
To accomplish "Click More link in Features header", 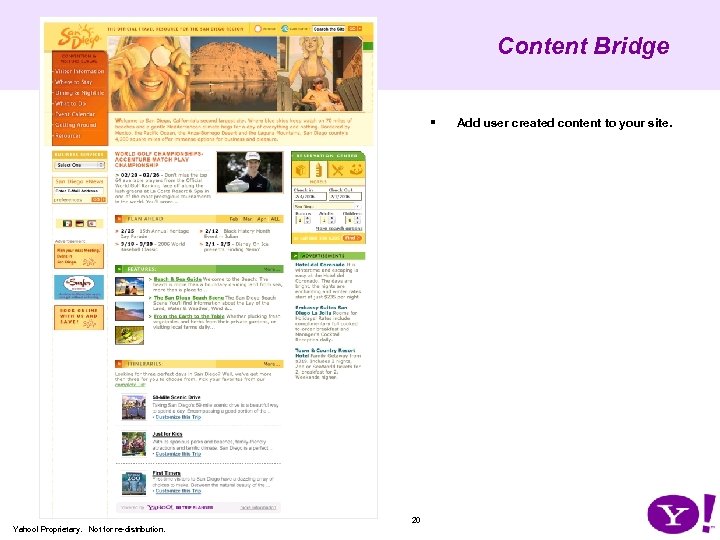I will (x=272, y=269).
